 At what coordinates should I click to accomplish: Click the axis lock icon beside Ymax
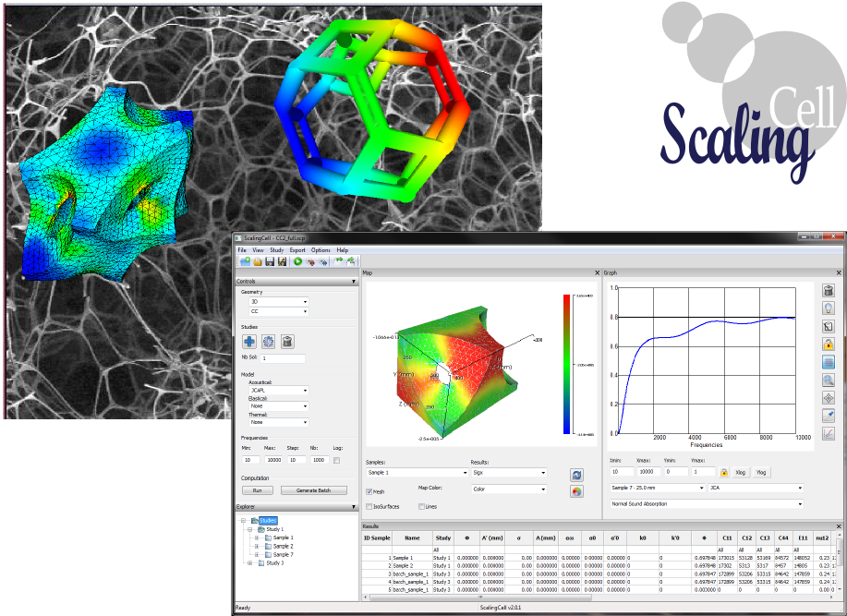click(x=724, y=473)
